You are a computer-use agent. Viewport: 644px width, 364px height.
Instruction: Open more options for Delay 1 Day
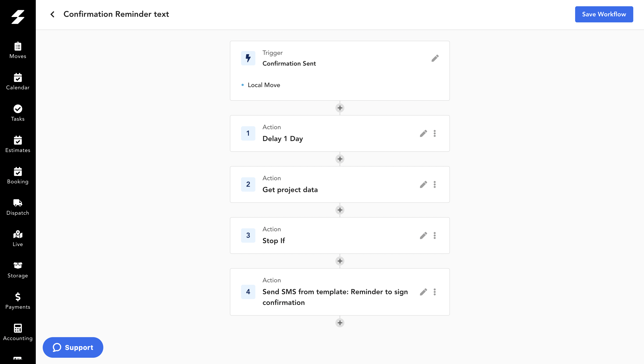435,133
